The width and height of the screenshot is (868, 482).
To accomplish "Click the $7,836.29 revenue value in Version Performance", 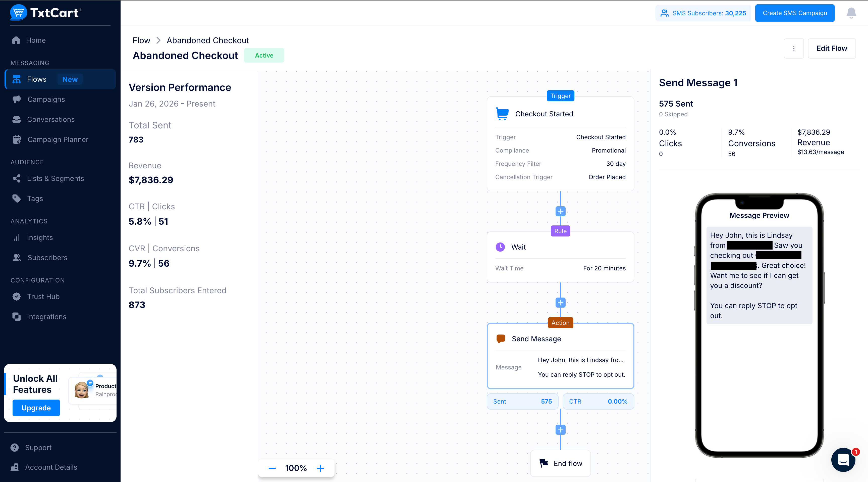I will 151,180.
